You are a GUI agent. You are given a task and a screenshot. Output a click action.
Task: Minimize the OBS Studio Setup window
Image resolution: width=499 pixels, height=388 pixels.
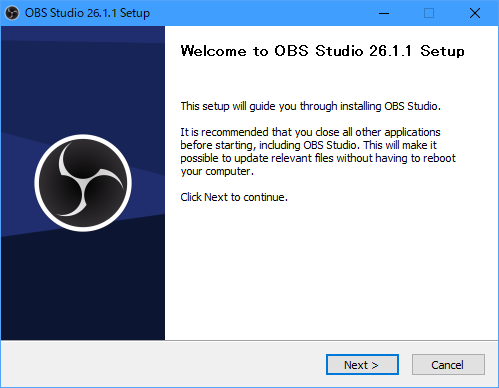coord(384,13)
